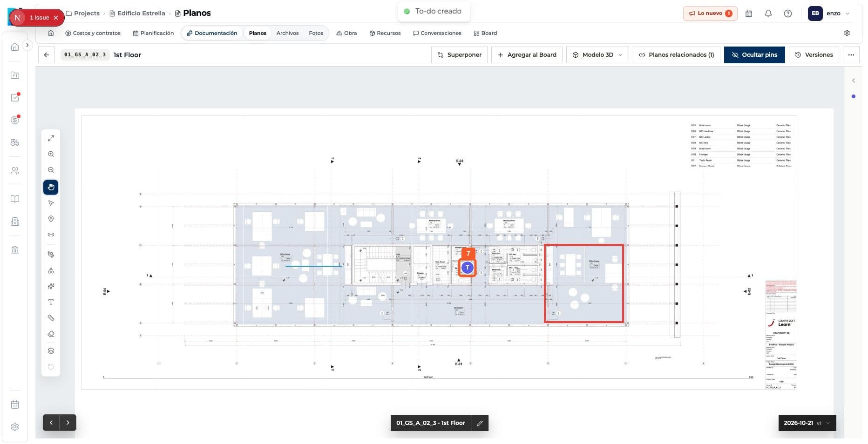
Task: Click the home icon in navigation bar
Action: coord(51,33)
